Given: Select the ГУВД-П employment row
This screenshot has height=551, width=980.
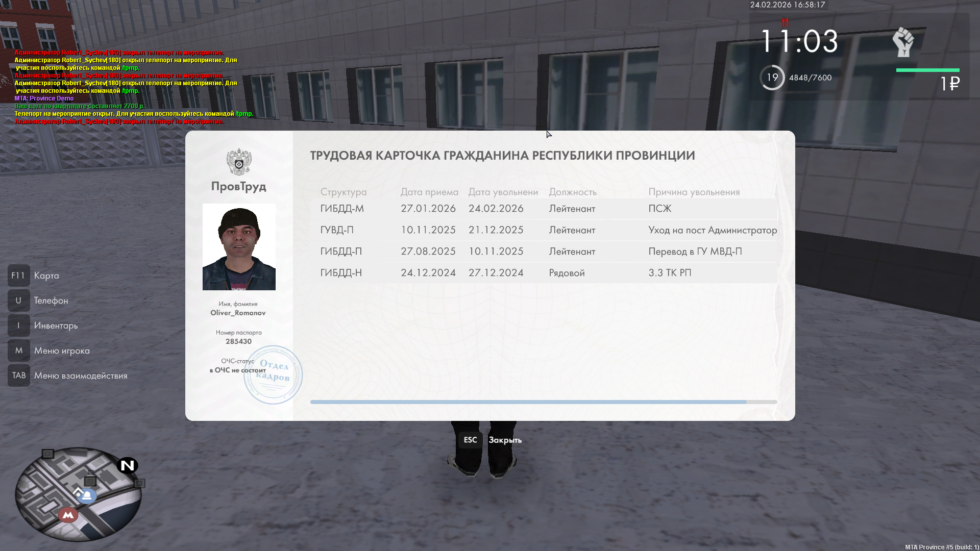Looking at the screenshot, I should [544, 230].
